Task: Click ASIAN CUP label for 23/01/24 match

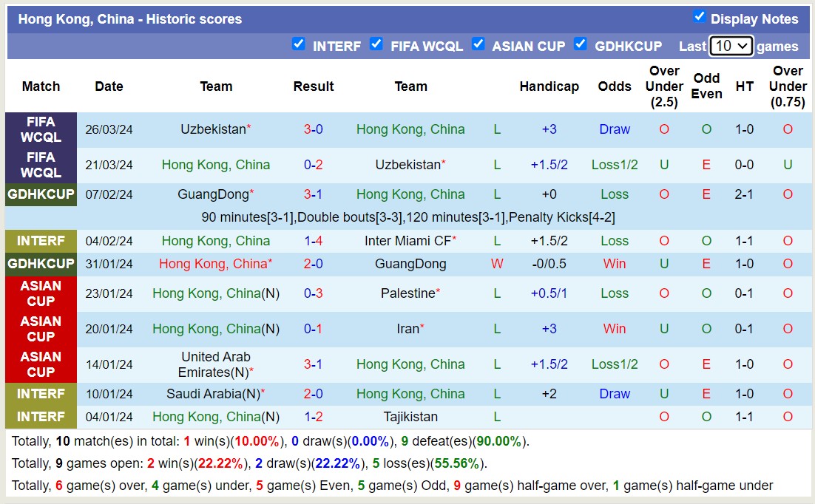Action: (x=41, y=293)
